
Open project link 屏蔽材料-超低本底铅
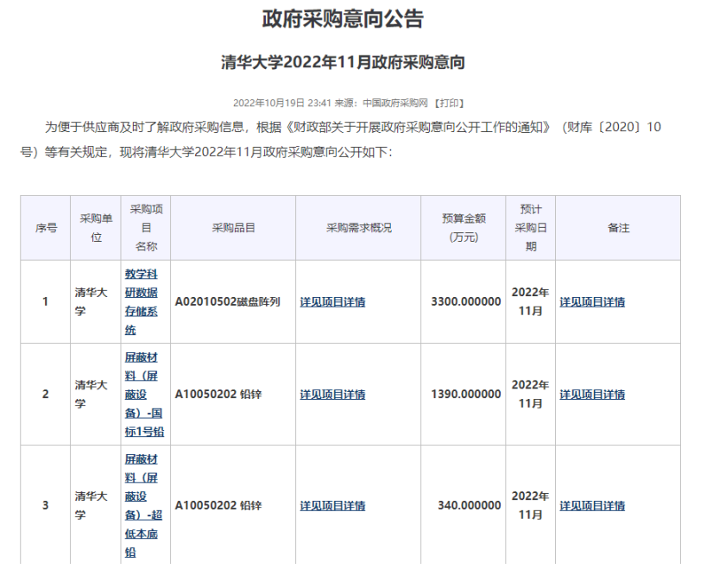click(143, 505)
